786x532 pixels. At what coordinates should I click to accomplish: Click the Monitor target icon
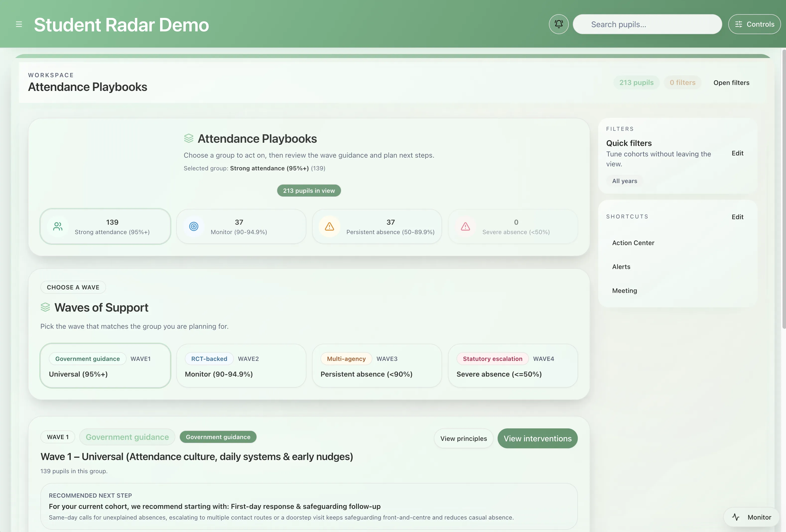click(194, 227)
